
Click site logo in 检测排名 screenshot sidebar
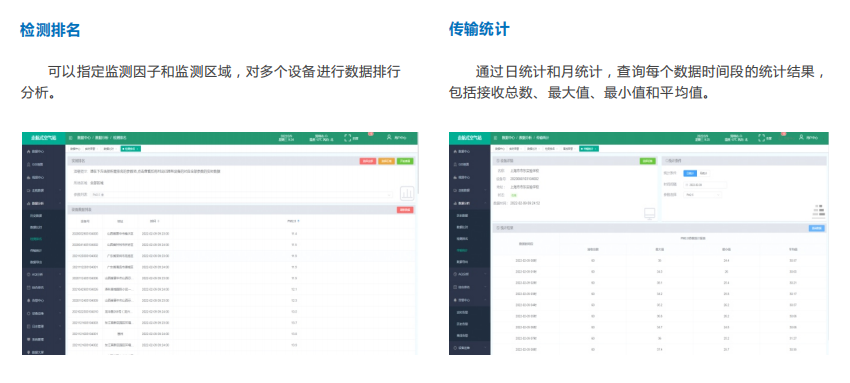point(44,138)
